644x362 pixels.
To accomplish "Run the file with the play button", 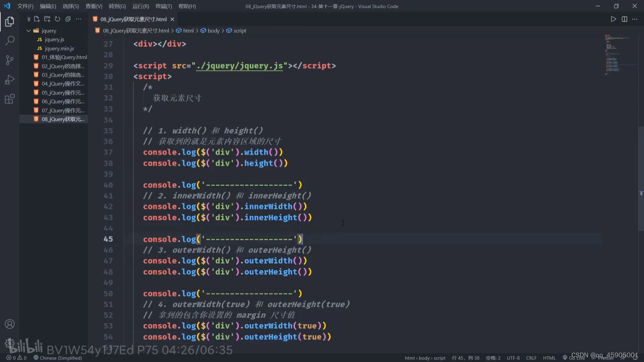I will tap(613, 19).
